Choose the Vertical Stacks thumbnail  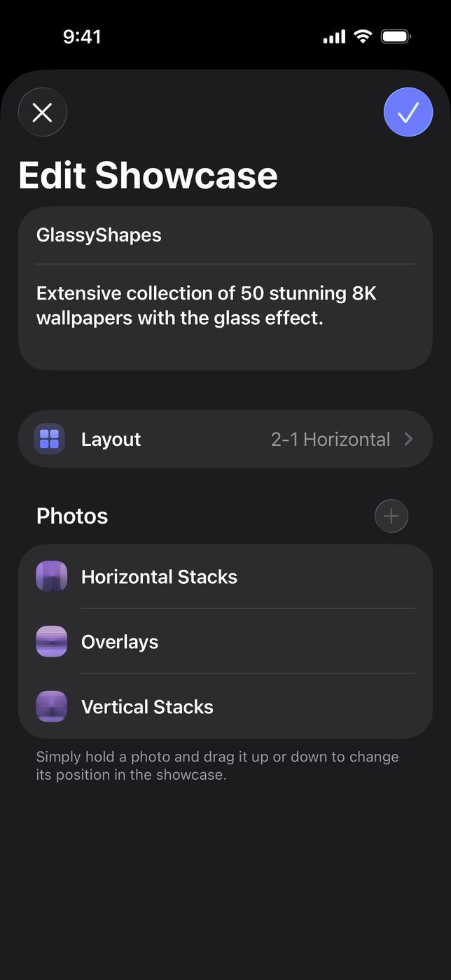click(52, 706)
